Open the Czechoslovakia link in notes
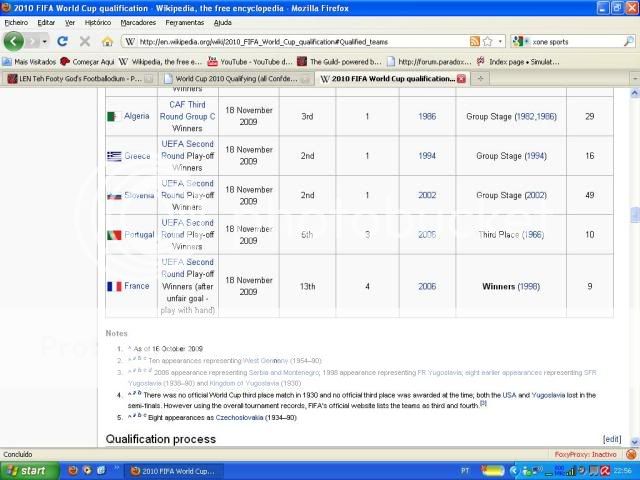 [x=242, y=416]
